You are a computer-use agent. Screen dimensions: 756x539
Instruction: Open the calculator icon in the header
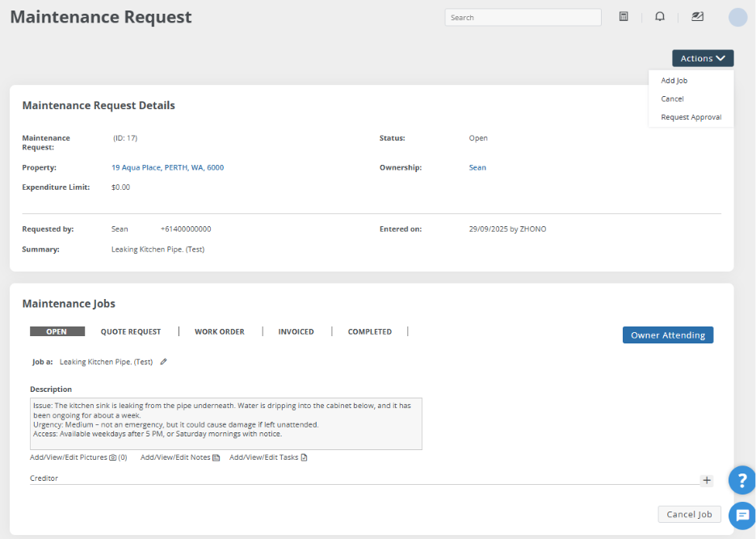coord(624,17)
